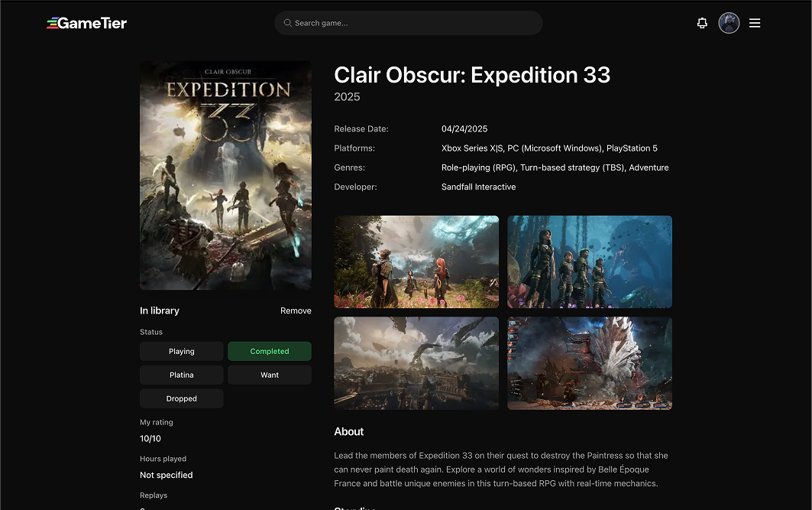812x510 pixels.
Task: Open the floating city landscape screenshot
Action: [x=416, y=363]
